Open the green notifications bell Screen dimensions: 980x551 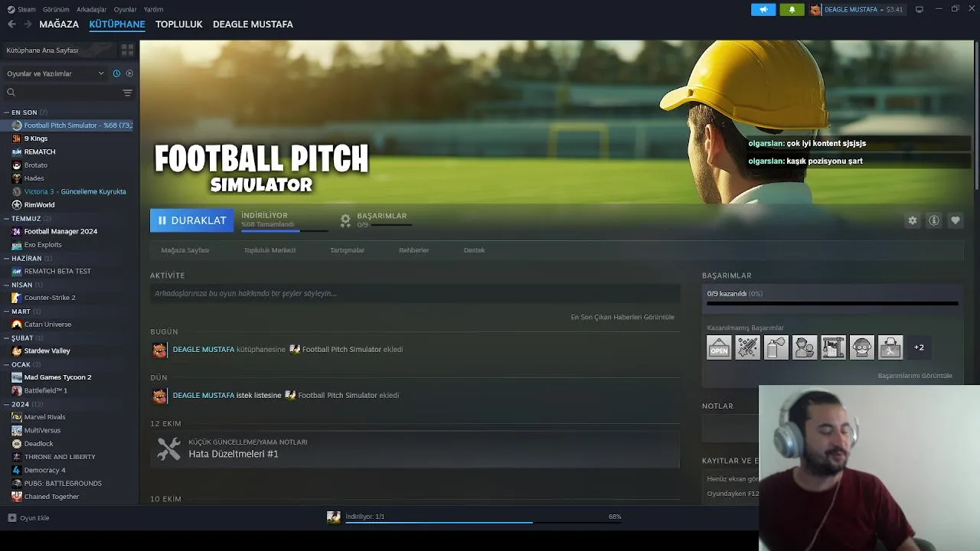(792, 9)
